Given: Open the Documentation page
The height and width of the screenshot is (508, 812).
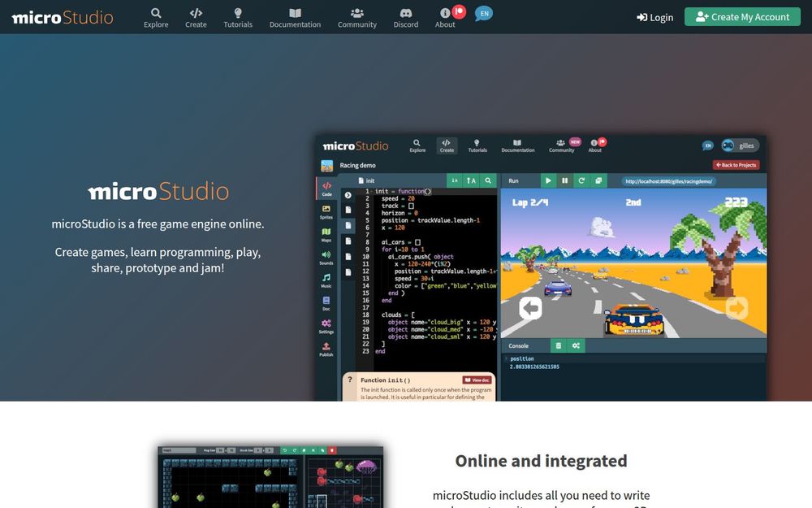Looking at the screenshot, I should (295, 18).
